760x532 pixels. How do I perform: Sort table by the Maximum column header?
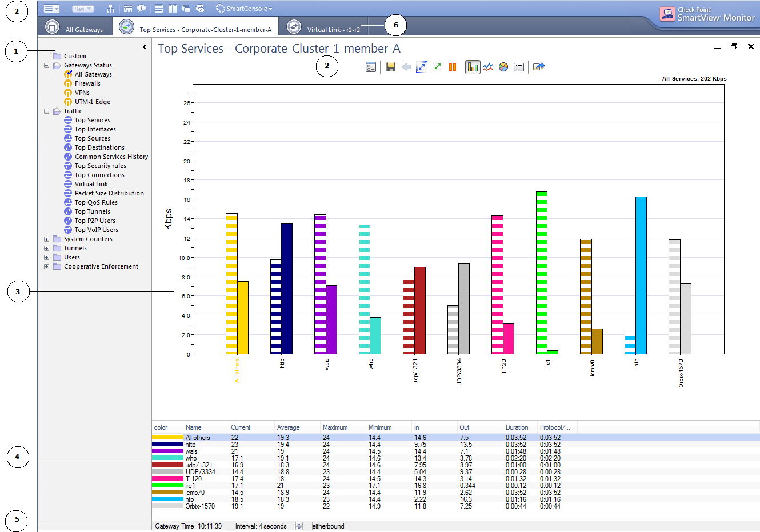[343, 427]
